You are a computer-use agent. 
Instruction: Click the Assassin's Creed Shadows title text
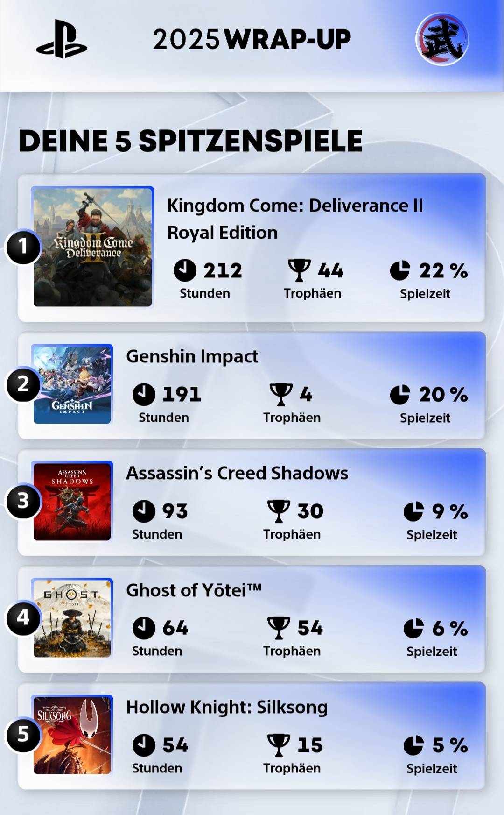237,473
